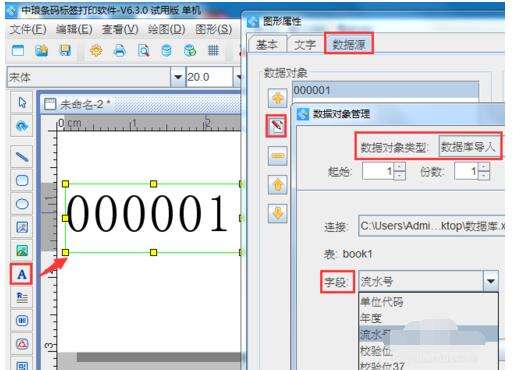
Task: Click the database refresh icon with checkmark
Action: click(190, 51)
